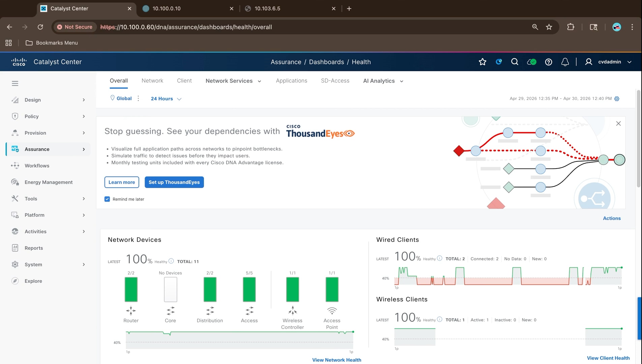Viewport: 642px width, 364px height.
Task: Open the Actions link
Action: coord(612,218)
